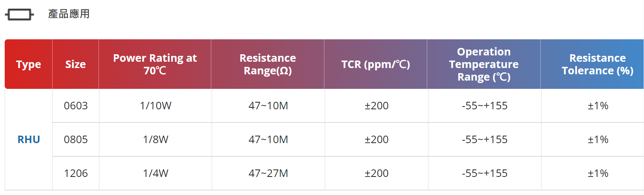The height and width of the screenshot is (195, 644).
Task: Click the ±200 TCR cell in 0805 row
Action: [377, 140]
